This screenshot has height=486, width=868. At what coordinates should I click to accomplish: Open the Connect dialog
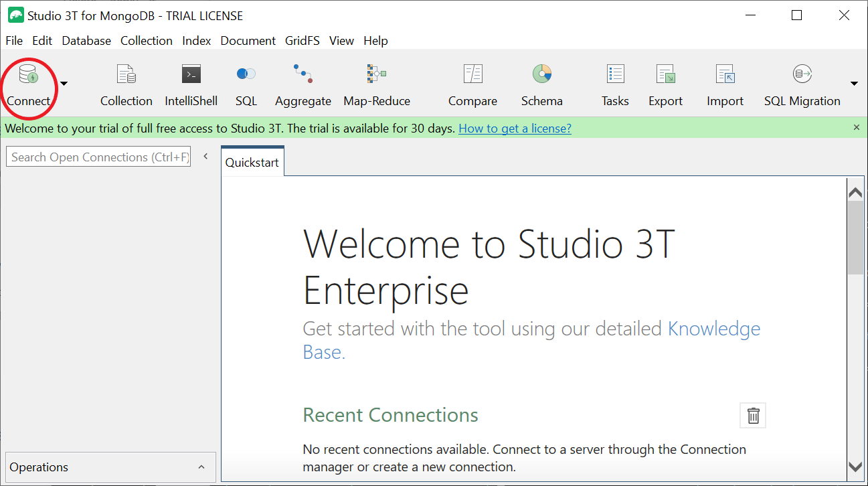pos(28,83)
